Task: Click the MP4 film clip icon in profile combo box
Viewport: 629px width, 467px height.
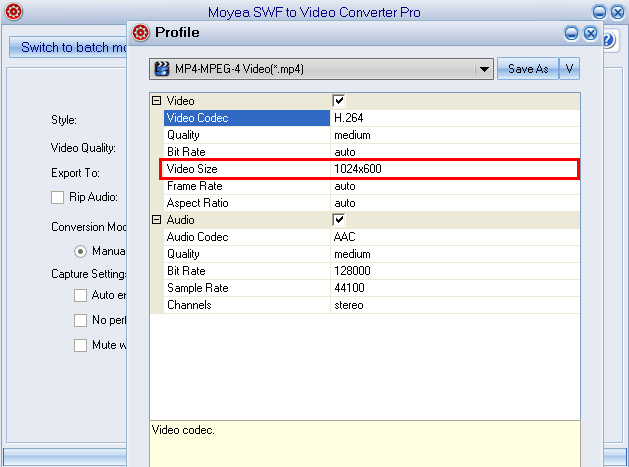Action: tap(161, 69)
